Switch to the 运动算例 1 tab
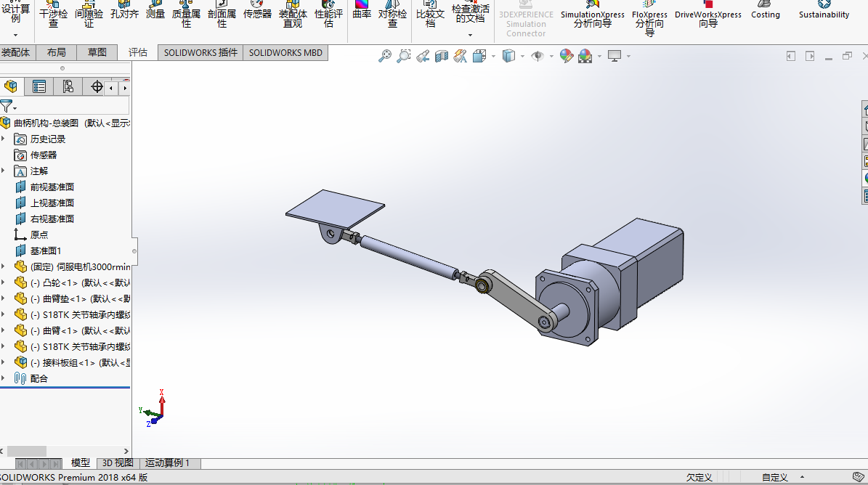The height and width of the screenshot is (485, 868). tap(167, 463)
